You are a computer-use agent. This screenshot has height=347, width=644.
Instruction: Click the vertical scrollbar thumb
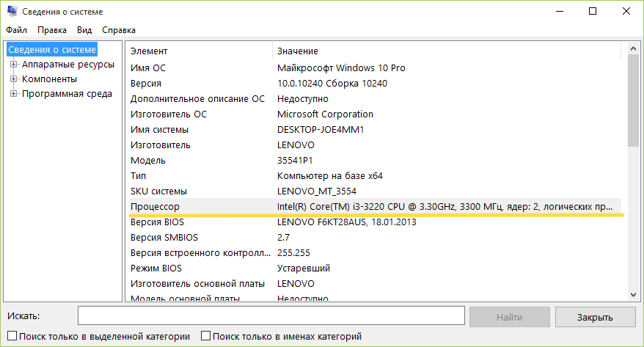(x=633, y=101)
